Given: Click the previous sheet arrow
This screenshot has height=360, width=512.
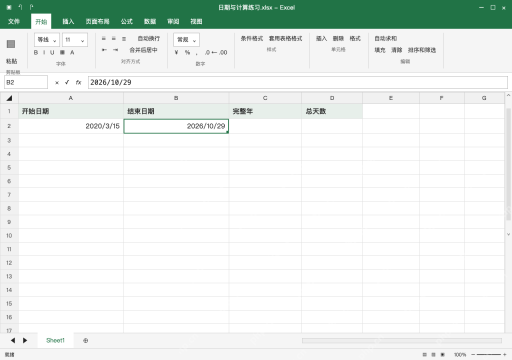Looking at the screenshot, I should pos(13,340).
